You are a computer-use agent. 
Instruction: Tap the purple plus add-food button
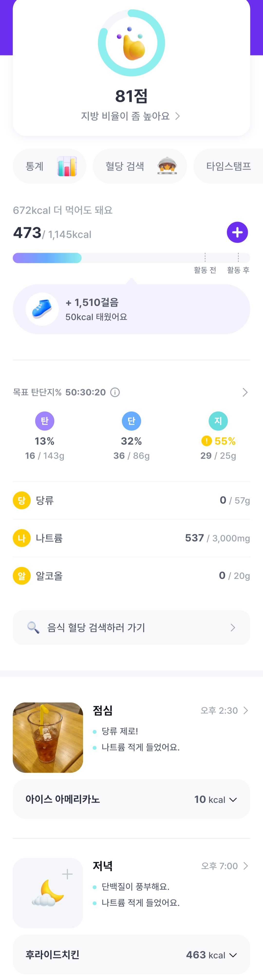(x=237, y=232)
